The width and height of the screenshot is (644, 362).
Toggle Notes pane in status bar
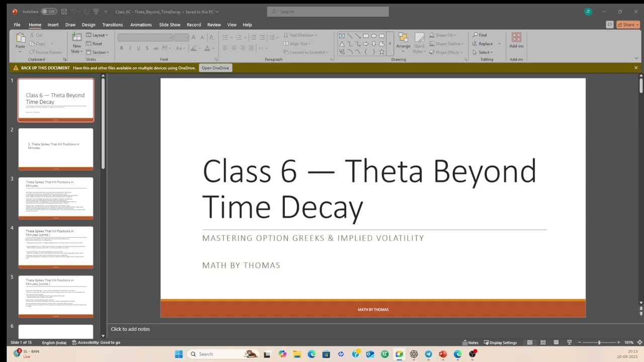click(470, 342)
